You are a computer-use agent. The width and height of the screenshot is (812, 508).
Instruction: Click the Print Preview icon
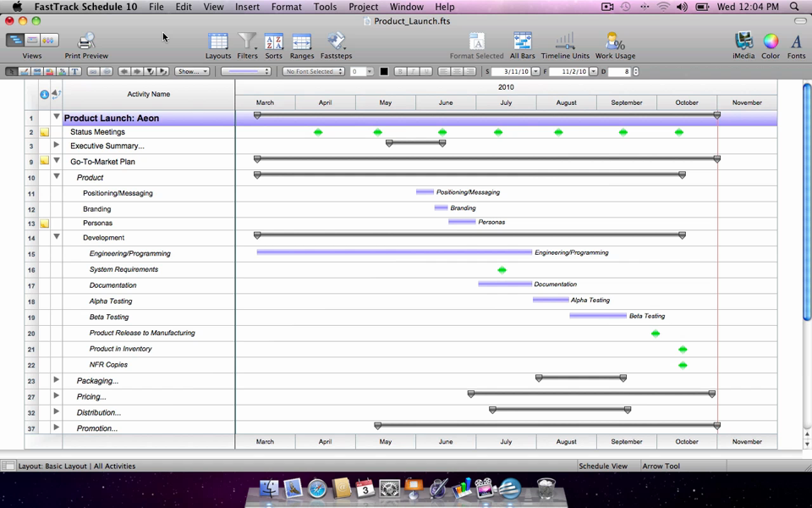(x=86, y=41)
